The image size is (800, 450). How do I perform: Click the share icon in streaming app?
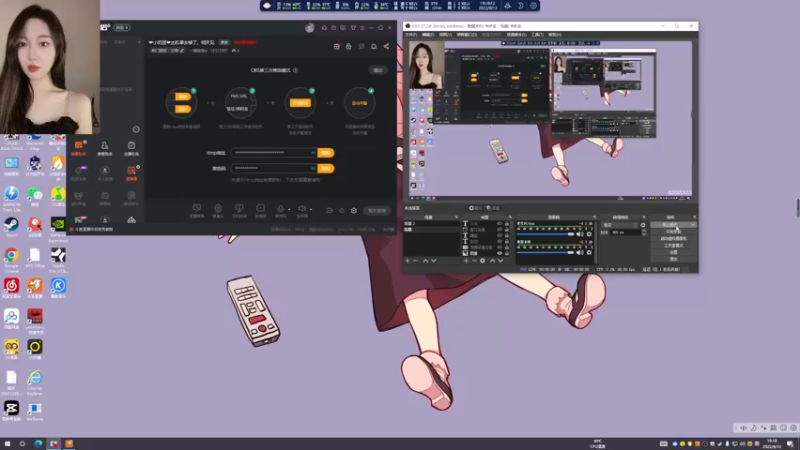click(x=386, y=46)
